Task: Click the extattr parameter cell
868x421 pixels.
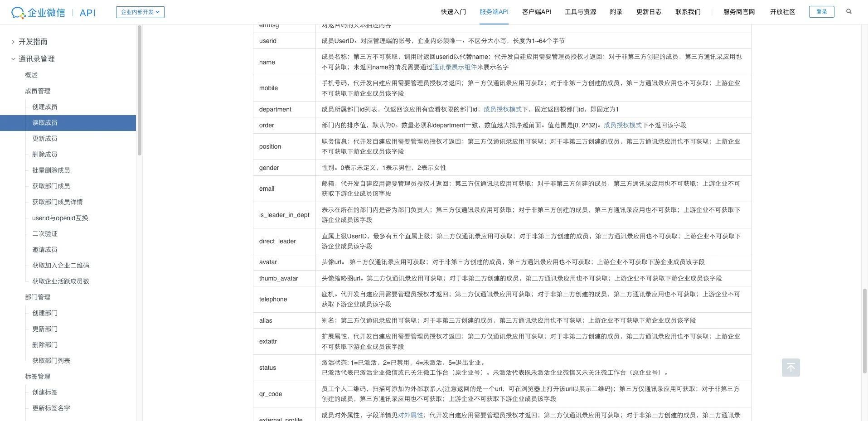Action: [284, 341]
